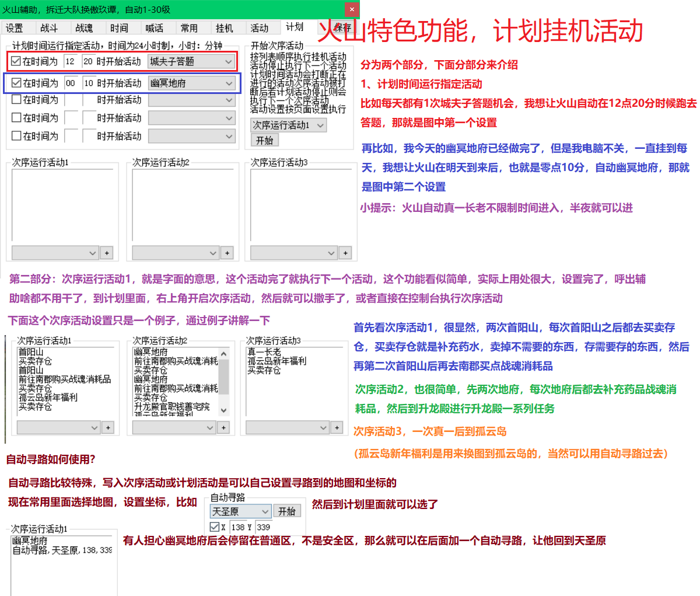Click the + button under the empty 次序运行活动3 list
The width and height of the screenshot is (700, 596).
click(x=346, y=253)
